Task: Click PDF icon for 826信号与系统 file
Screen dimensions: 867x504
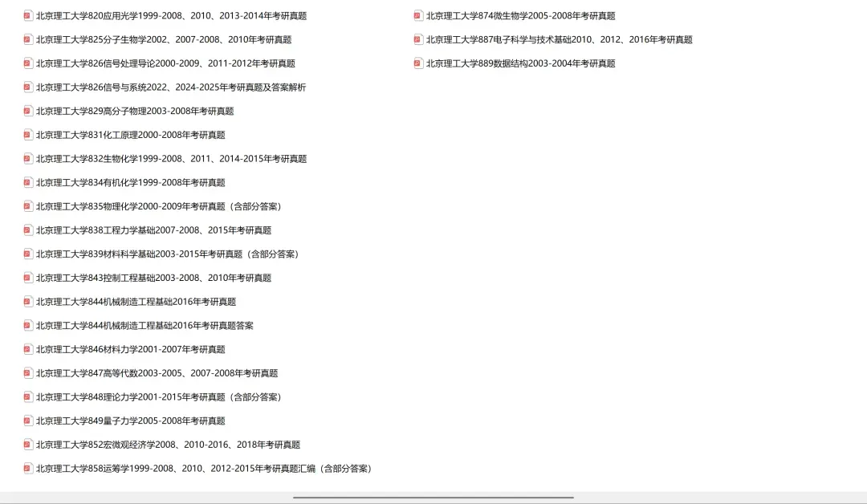Action: [27, 87]
